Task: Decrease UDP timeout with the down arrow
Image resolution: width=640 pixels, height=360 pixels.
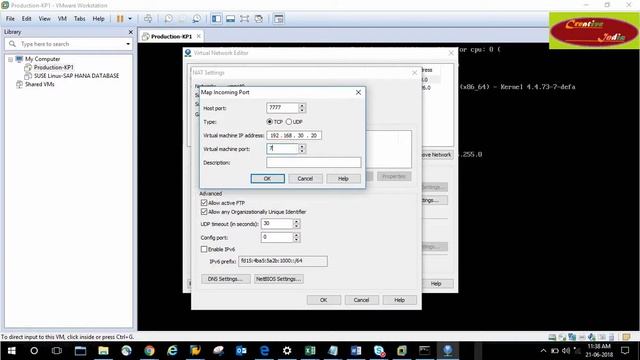Action: click(x=297, y=227)
